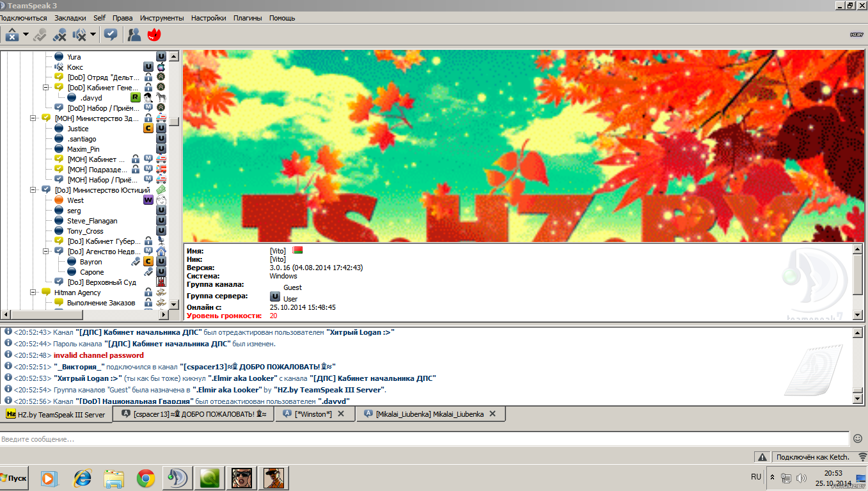Collapse the [DoD] Кабинет Гене… channel
Screen dimensions: 868x491
click(46, 88)
